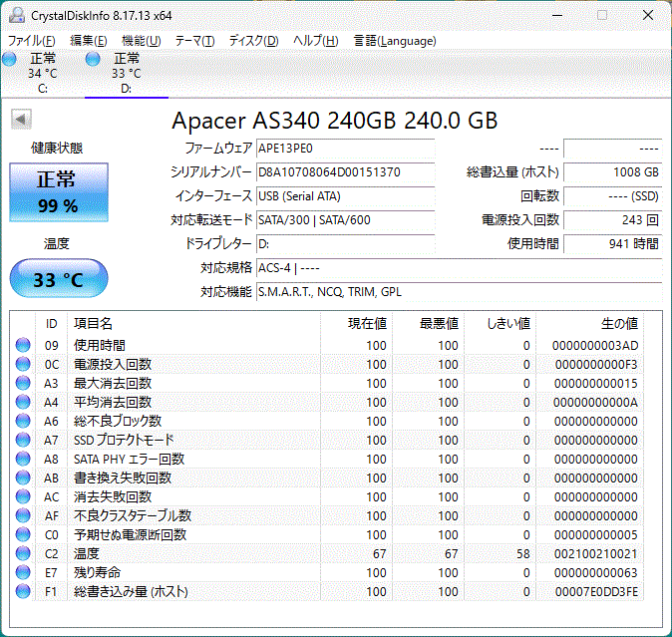Select the 残り寿命 attribute name
672x637 pixels.
[98, 572]
